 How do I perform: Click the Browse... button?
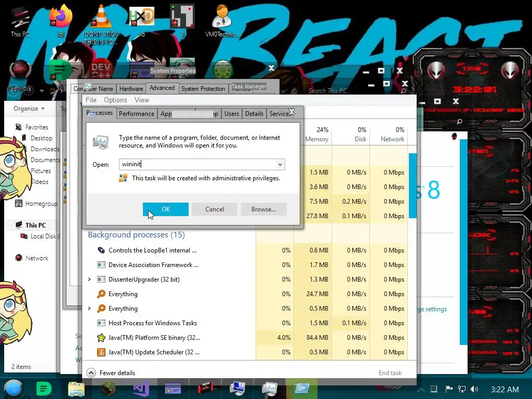(x=263, y=209)
